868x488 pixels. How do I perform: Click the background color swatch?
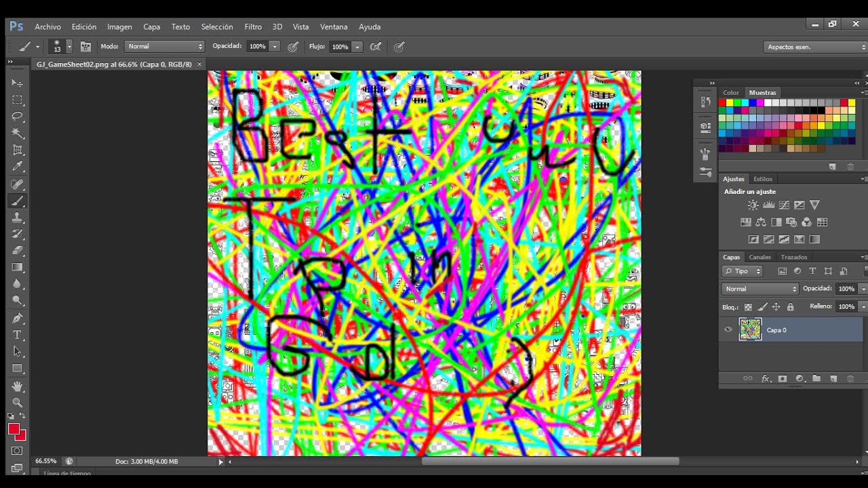point(22,436)
